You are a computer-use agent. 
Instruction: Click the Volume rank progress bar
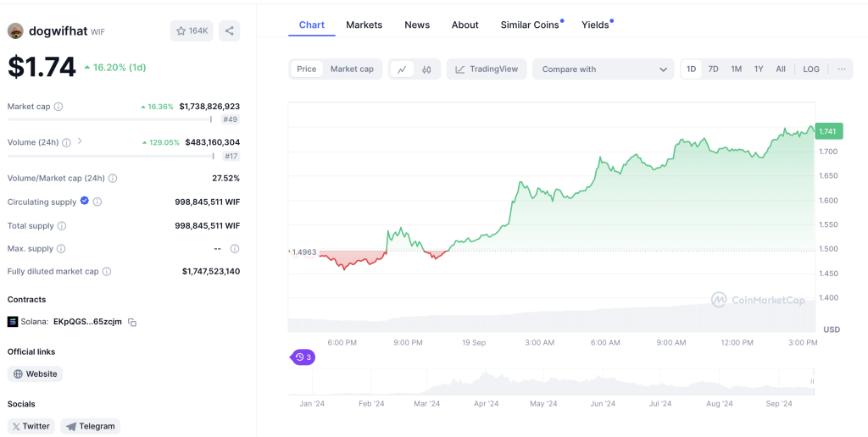coord(109,156)
